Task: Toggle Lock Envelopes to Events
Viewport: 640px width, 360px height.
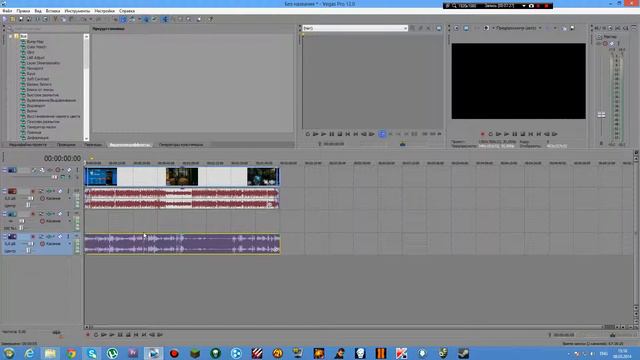Action: tap(146, 19)
